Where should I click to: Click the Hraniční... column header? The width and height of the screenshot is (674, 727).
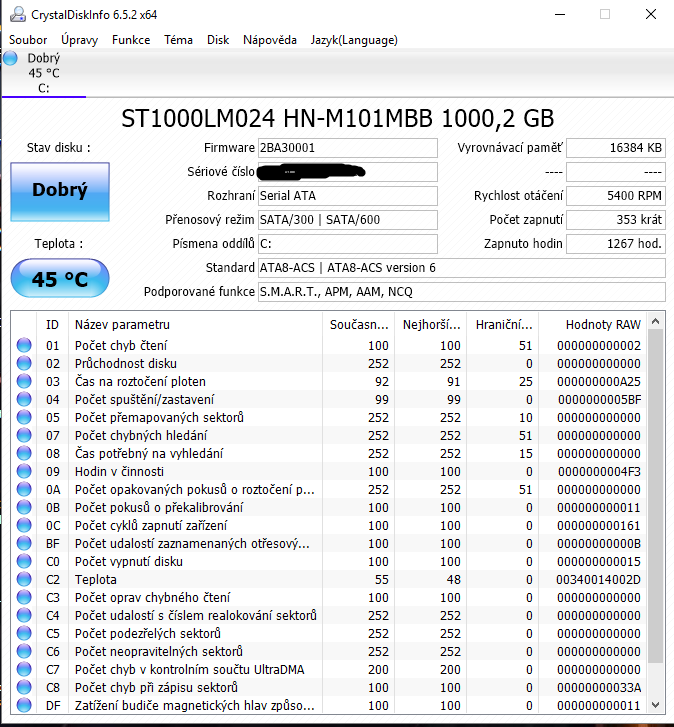click(503, 325)
